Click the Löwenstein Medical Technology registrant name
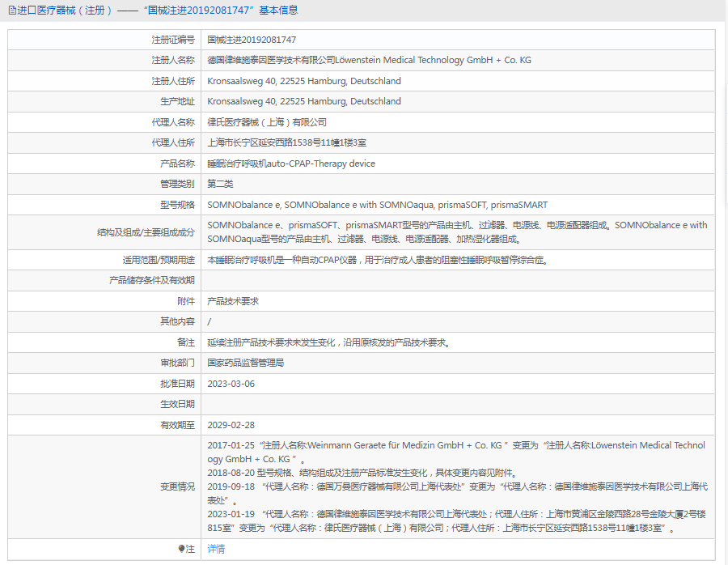Image resolution: width=728 pixels, height=565 pixels. [x=369, y=60]
